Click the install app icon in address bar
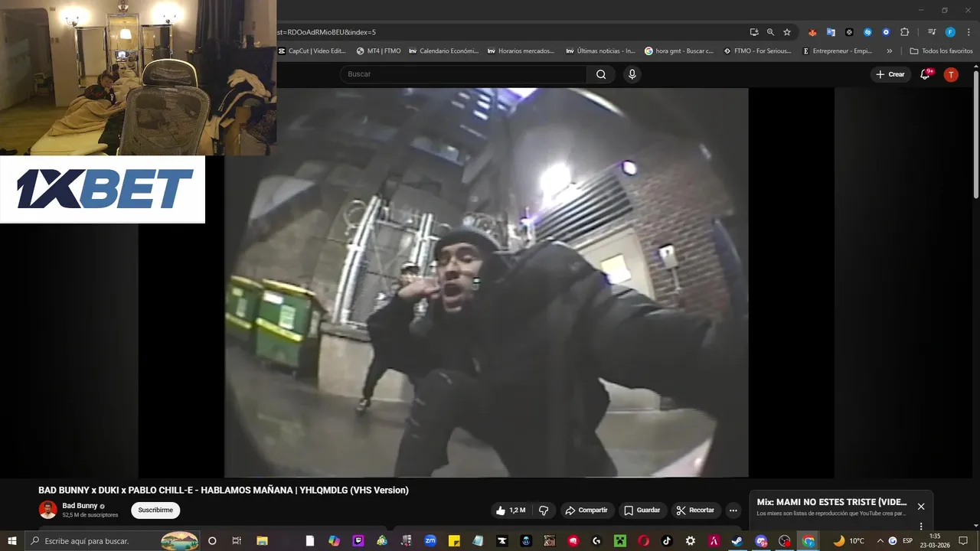The height and width of the screenshot is (551, 980). click(x=754, y=32)
